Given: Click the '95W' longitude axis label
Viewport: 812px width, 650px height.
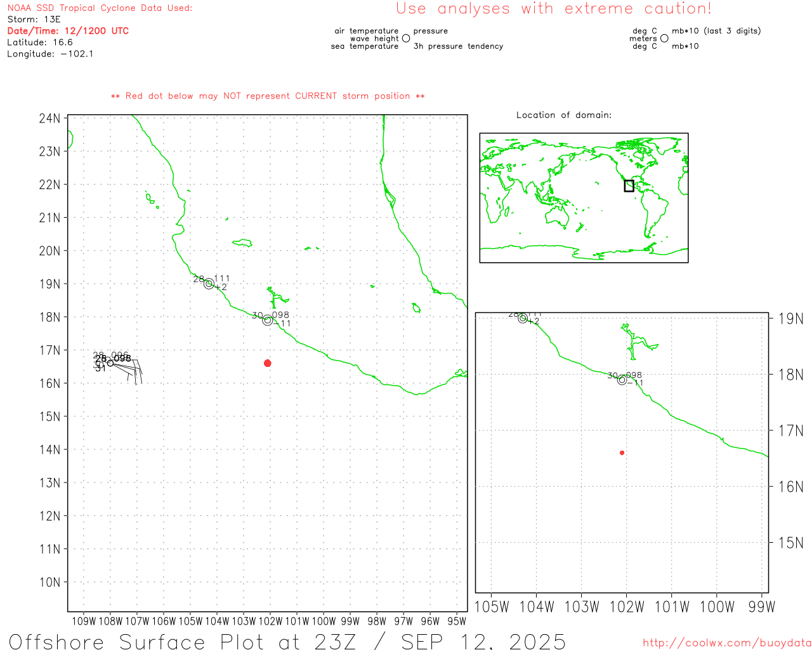Looking at the screenshot, I should 457,621.
